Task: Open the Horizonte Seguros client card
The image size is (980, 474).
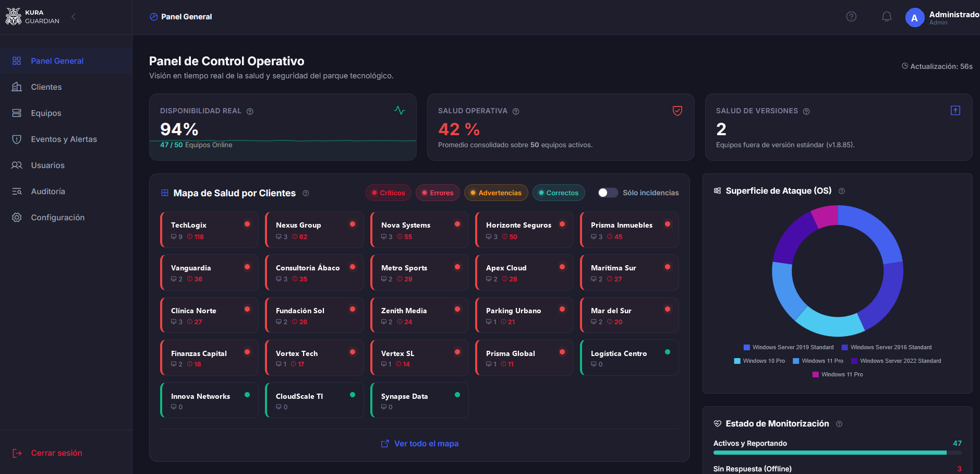Action: pyautogui.click(x=524, y=230)
